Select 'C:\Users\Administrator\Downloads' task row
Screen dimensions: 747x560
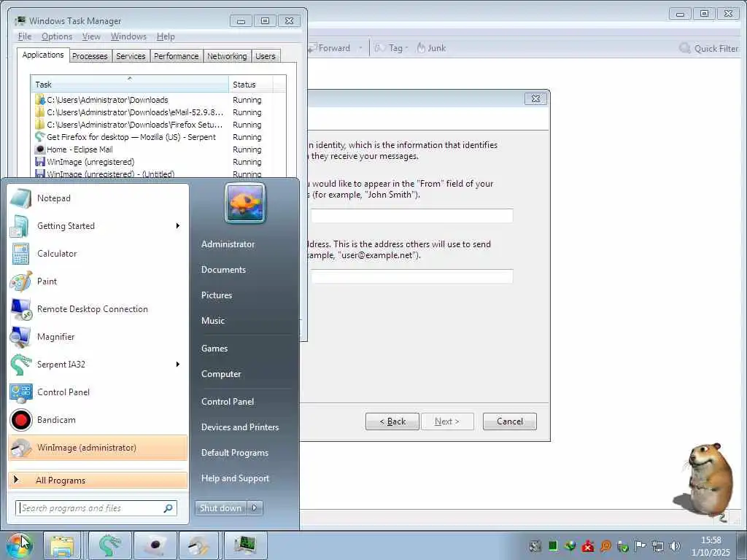click(159, 100)
